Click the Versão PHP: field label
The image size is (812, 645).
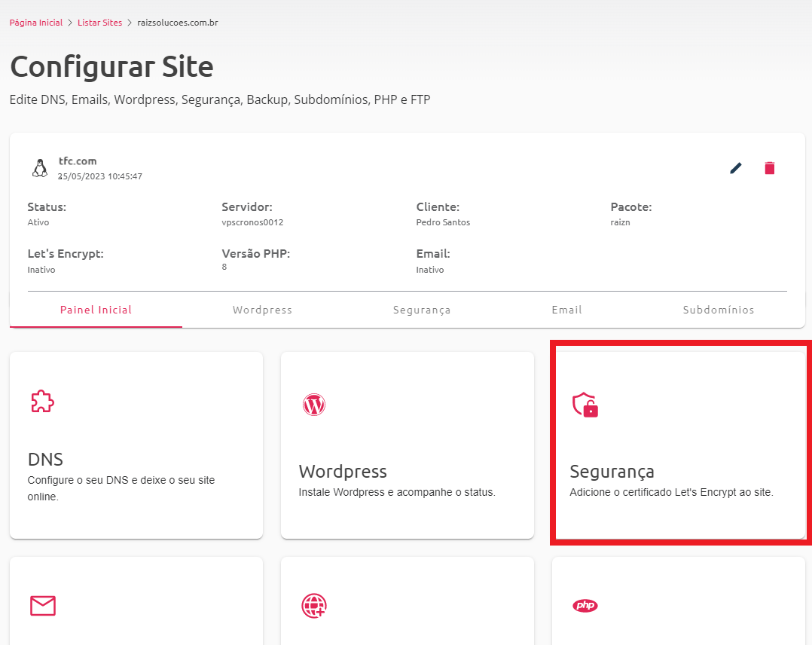coord(256,254)
